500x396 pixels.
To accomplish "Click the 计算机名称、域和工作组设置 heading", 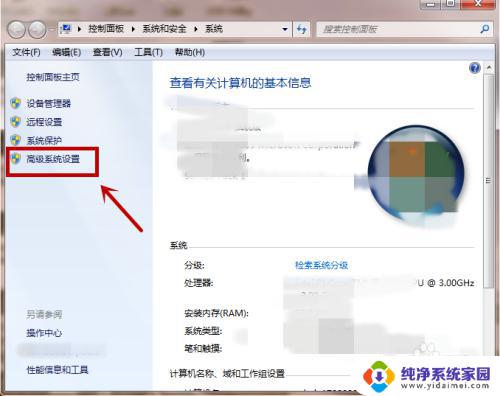I will [227, 374].
